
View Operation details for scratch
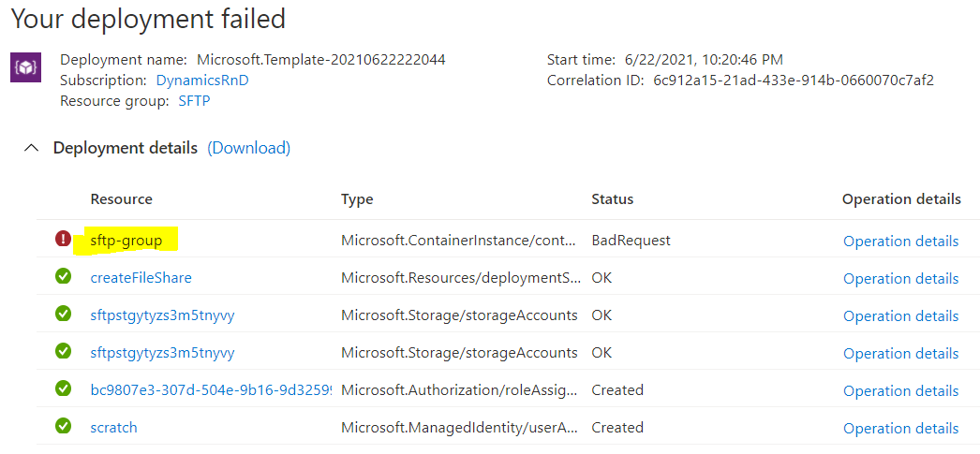click(x=900, y=429)
